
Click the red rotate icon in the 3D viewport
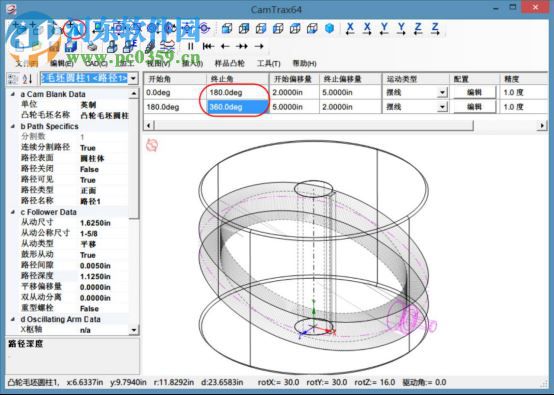(x=152, y=145)
